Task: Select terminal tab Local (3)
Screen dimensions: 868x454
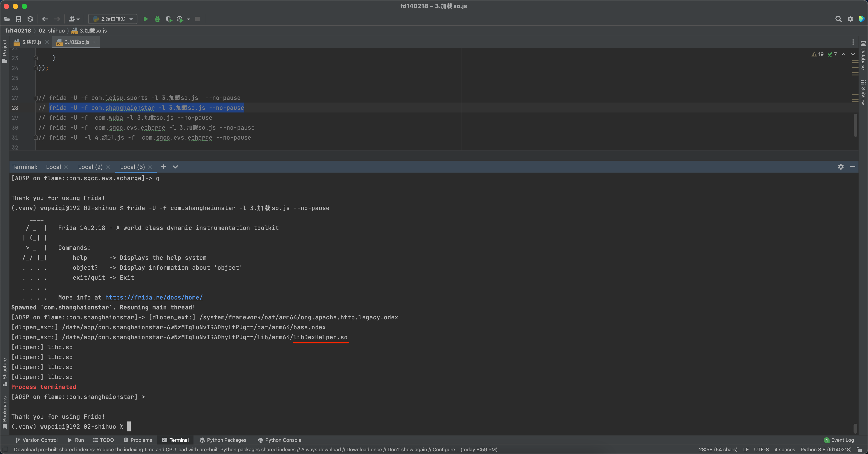Action: pyautogui.click(x=132, y=167)
